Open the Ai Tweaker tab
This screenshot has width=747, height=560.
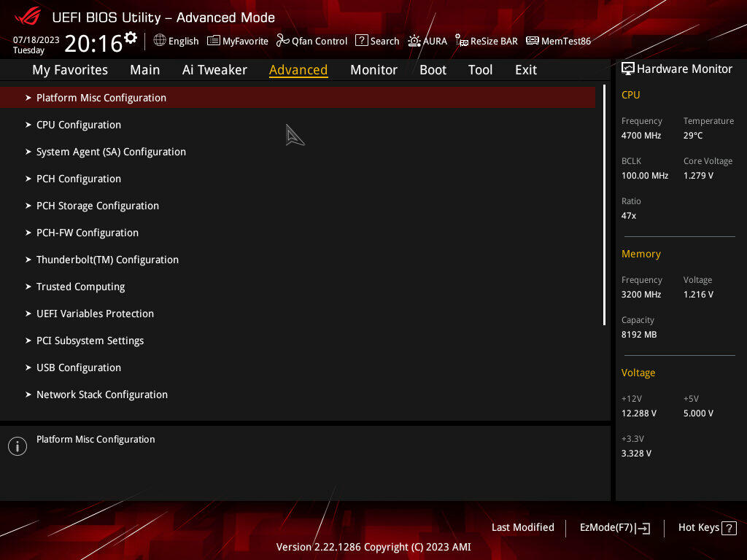tap(214, 70)
